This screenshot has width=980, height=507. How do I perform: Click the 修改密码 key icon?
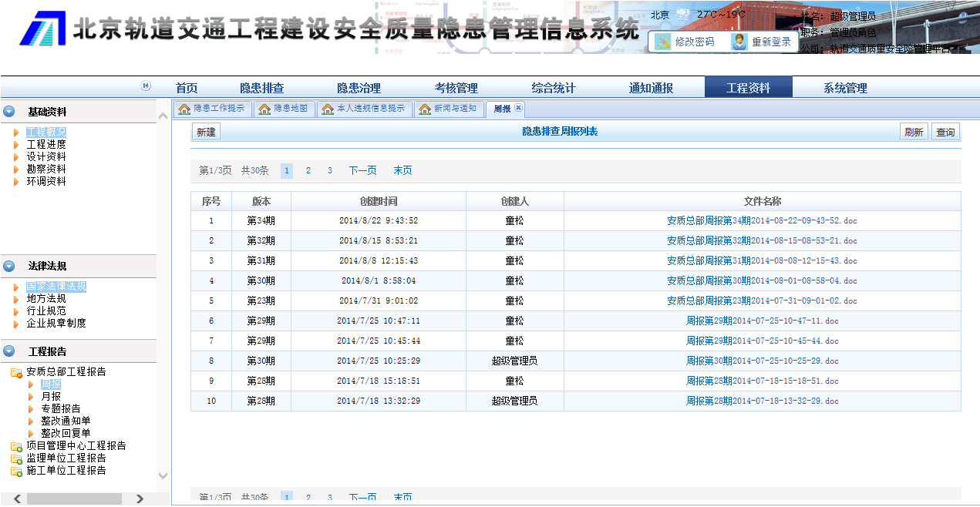(663, 42)
